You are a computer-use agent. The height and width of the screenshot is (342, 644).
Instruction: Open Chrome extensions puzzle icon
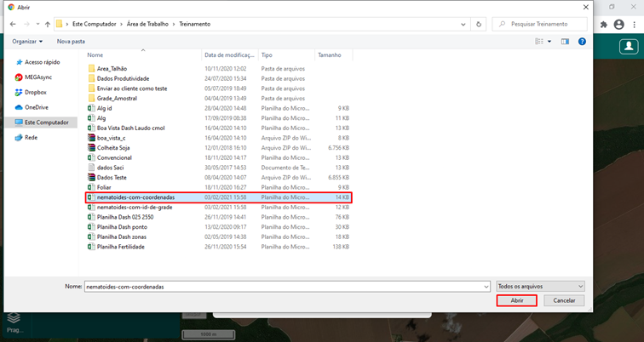coord(604,25)
